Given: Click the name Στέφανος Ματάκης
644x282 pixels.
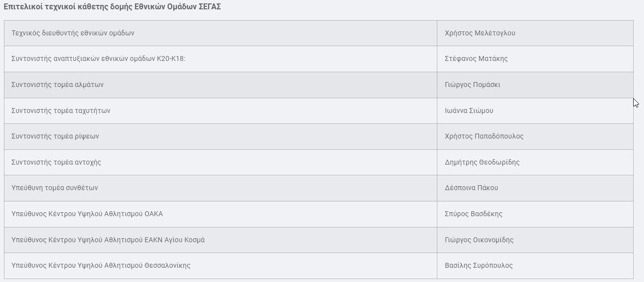Looking at the screenshot, I should [476, 59].
